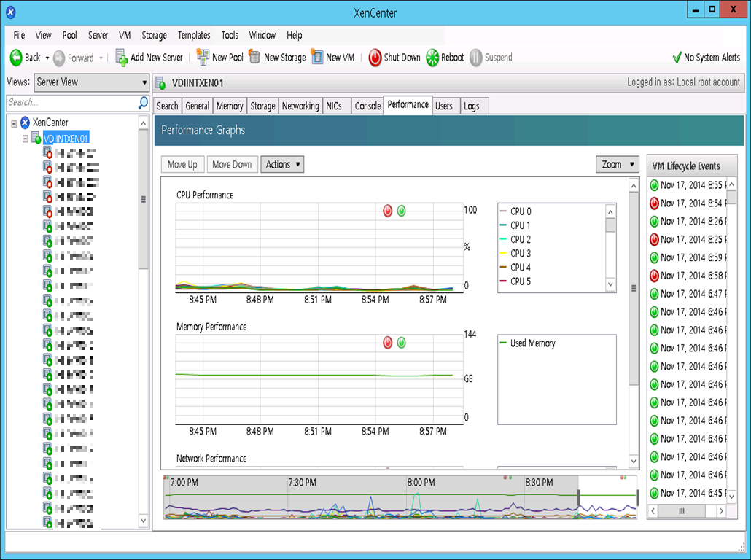Select the Nov 17, 2014 8:26 lifecycle event
This screenshot has height=560, width=751.
[688, 222]
